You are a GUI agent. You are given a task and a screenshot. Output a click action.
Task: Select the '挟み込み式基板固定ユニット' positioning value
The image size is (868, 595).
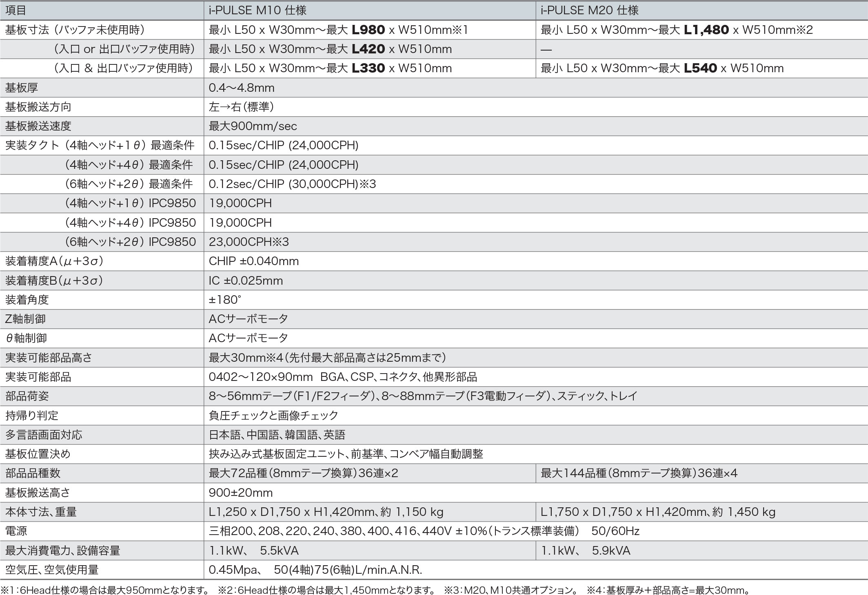coord(346,454)
